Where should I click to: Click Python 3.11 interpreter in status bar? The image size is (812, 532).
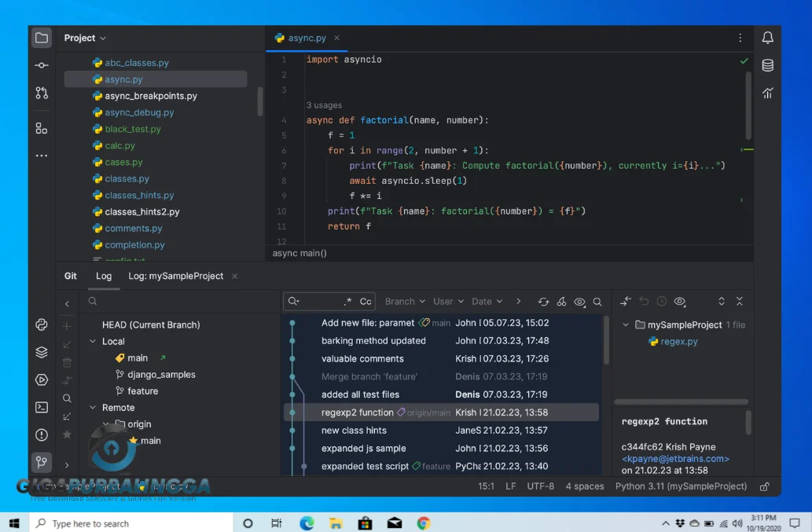point(681,486)
